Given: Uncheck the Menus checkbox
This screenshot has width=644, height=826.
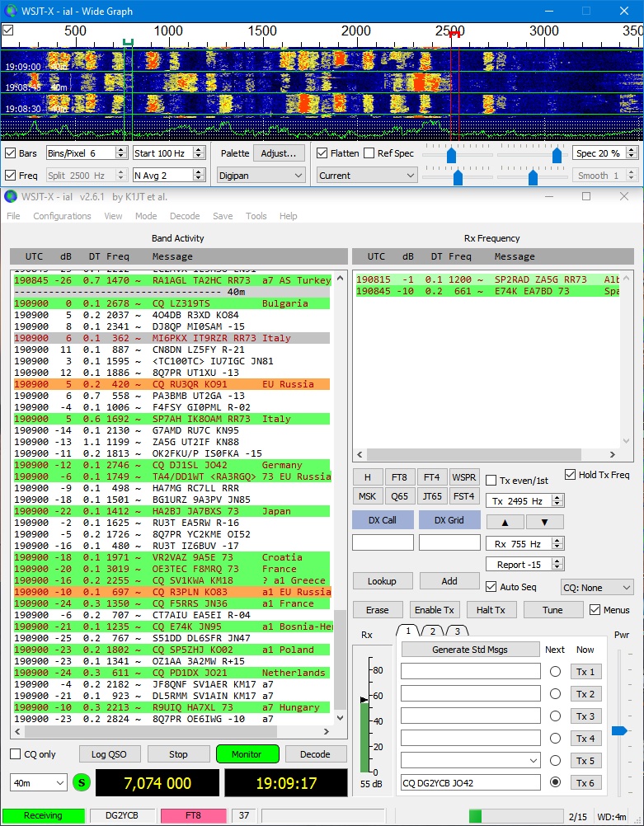Looking at the screenshot, I should pos(595,609).
